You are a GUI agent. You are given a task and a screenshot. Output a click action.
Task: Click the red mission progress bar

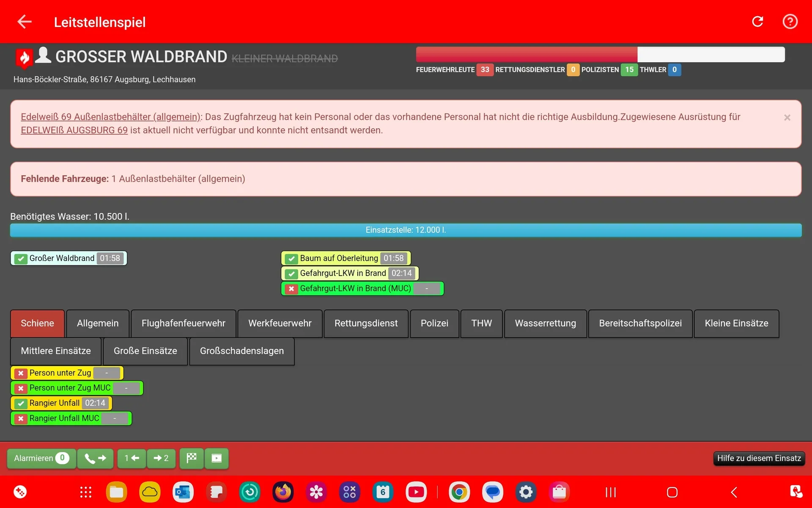(526, 55)
